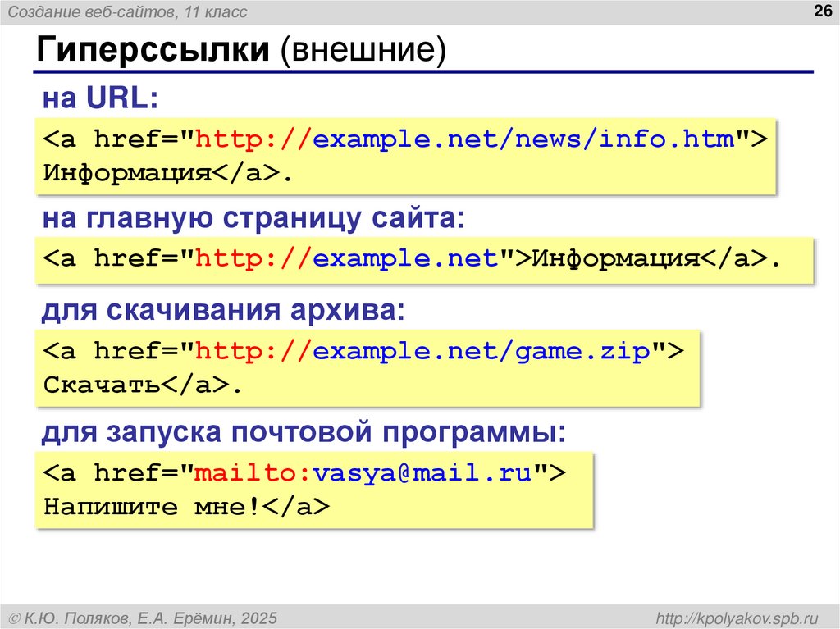Image resolution: width=840 pixels, height=629 pixels.
Task: Click the heading 'на URL:'
Action: pos(101,98)
